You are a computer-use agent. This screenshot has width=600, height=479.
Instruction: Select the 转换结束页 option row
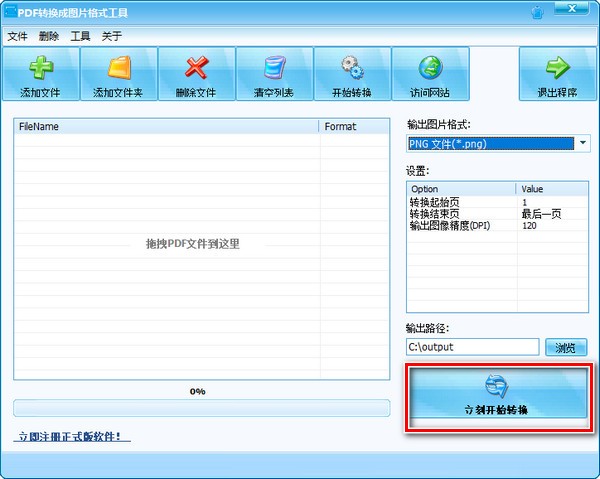[497, 214]
